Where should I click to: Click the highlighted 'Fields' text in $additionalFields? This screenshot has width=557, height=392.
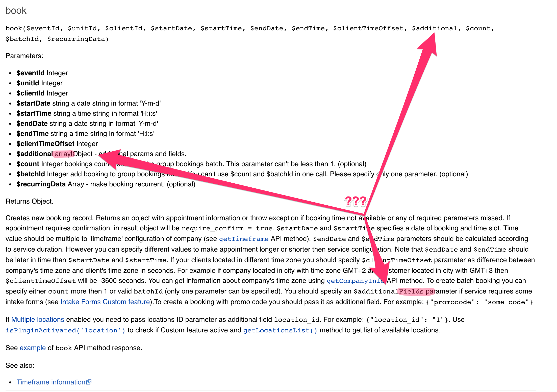tap(411, 291)
